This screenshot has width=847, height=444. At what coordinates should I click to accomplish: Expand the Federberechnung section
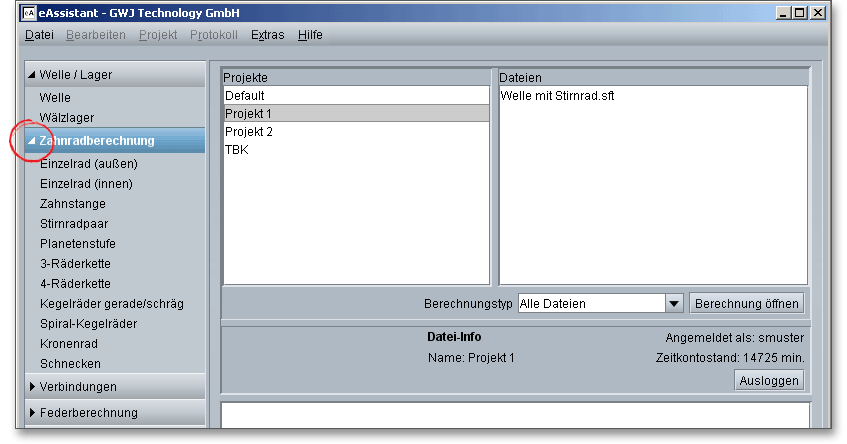(32, 413)
